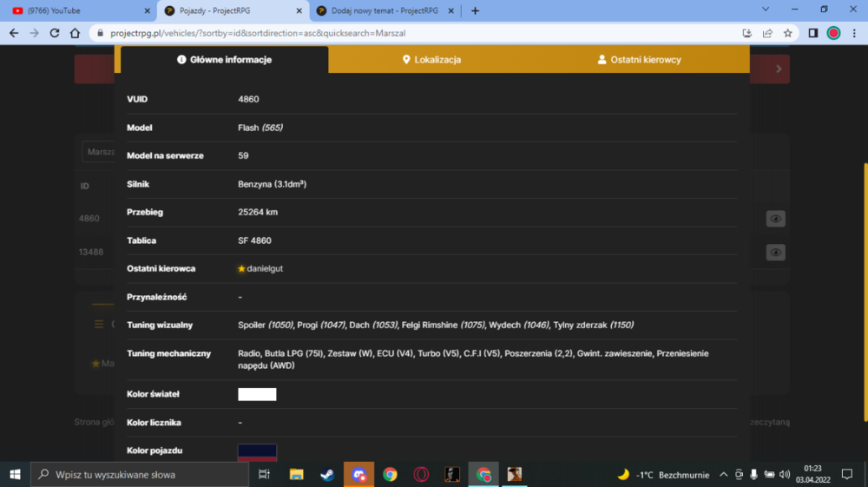Open the Windows notification center
Screen dimensions: 868x487
click(847, 474)
